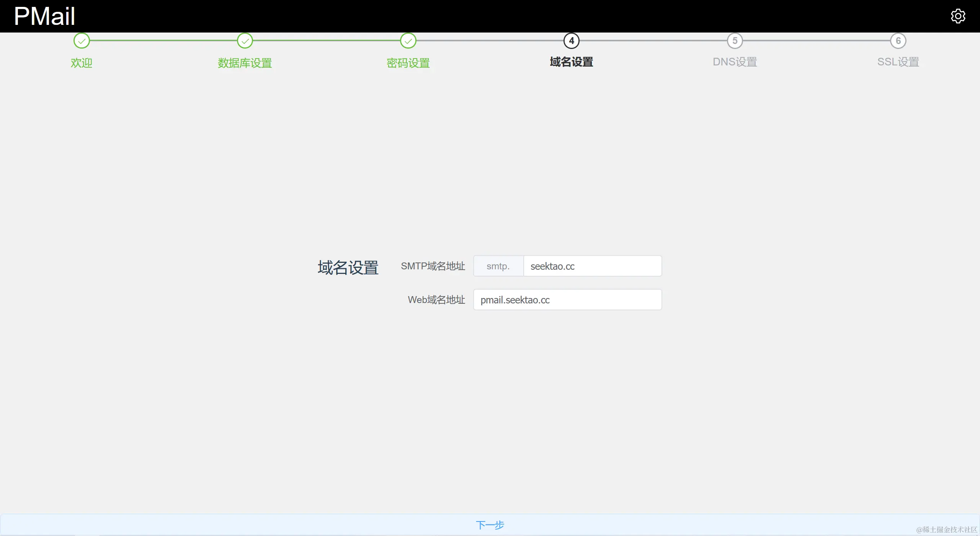Click the green checkmark on 欢迎 step
The width and height of the screenshot is (980, 536).
coord(82,41)
